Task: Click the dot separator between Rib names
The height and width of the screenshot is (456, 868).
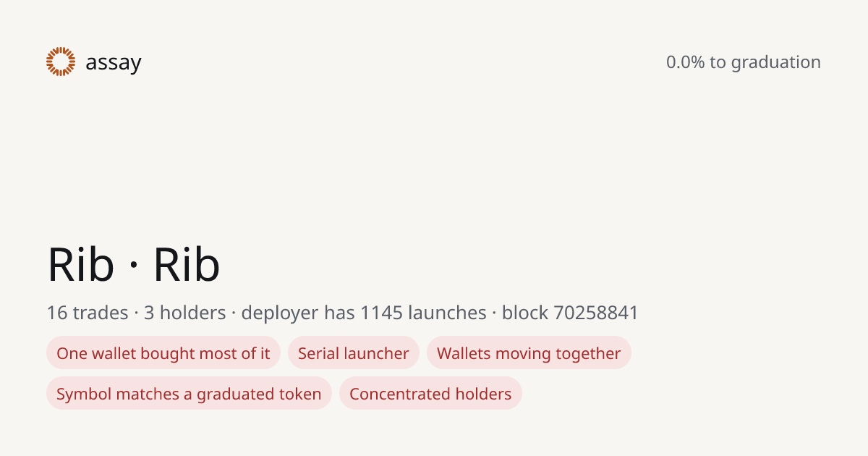Action: point(134,266)
